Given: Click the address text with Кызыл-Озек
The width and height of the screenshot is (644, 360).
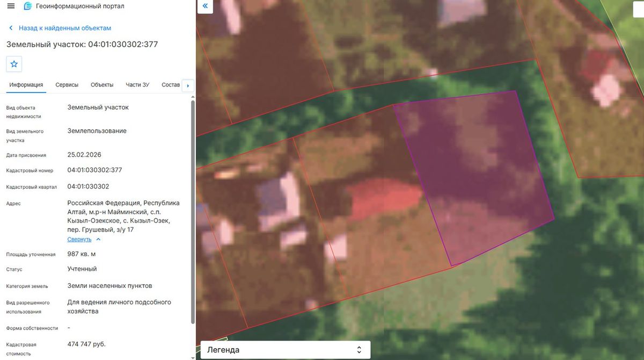Looking at the screenshot, I should tap(123, 217).
